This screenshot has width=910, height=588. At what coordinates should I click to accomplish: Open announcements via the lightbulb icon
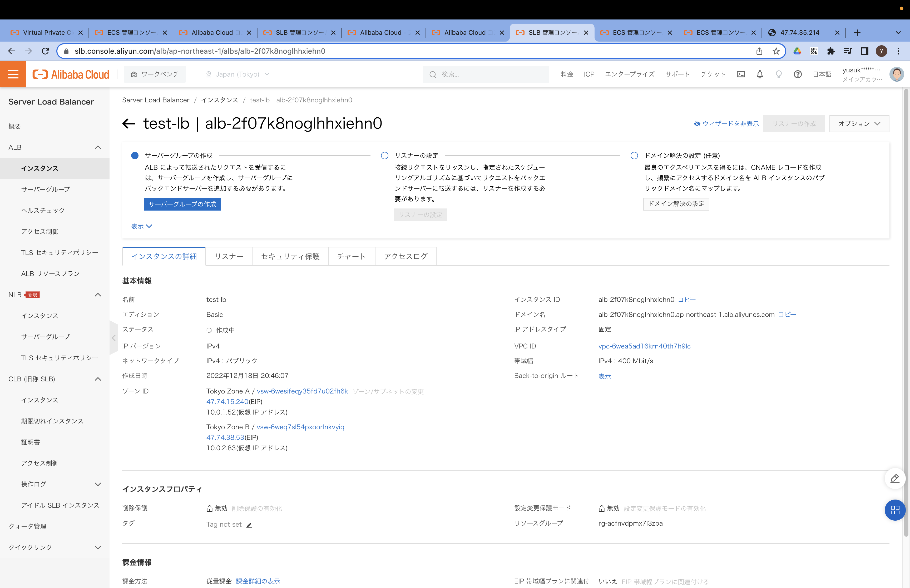click(779, 74)
